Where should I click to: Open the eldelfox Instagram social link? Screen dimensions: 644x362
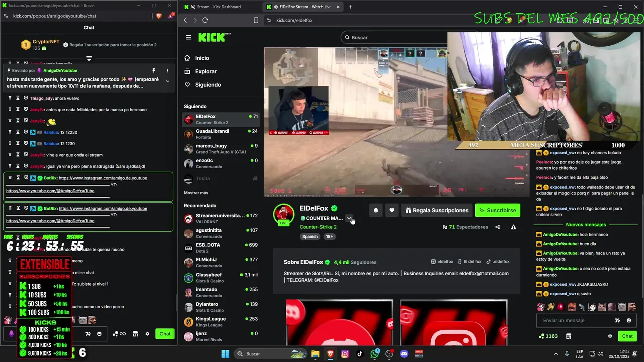coord(442,262)
